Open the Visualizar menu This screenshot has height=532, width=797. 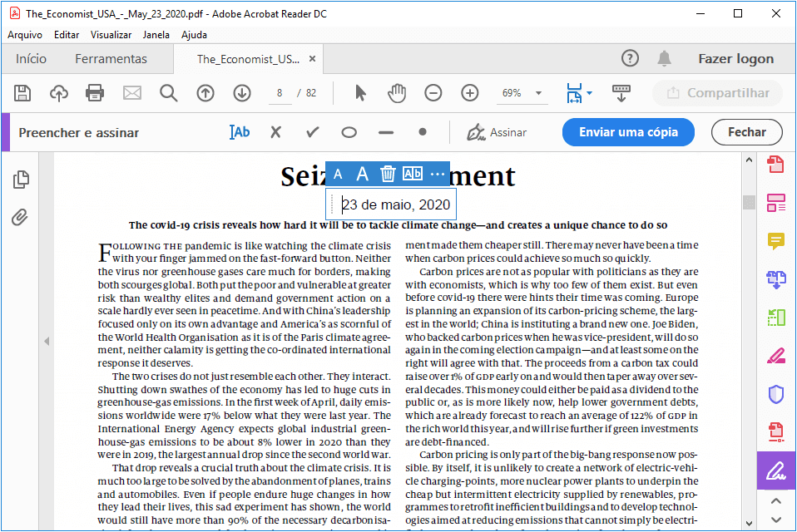coord(111,35)
